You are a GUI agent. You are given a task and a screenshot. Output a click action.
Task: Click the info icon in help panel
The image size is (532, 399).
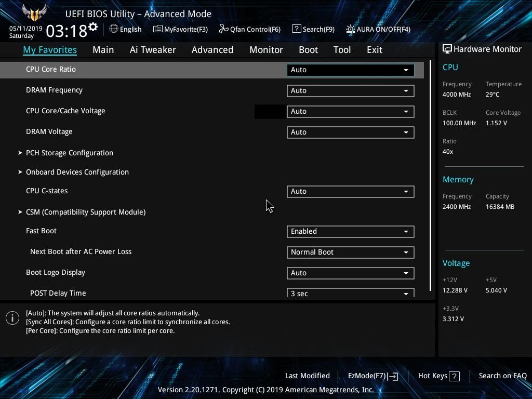(12, 318)
